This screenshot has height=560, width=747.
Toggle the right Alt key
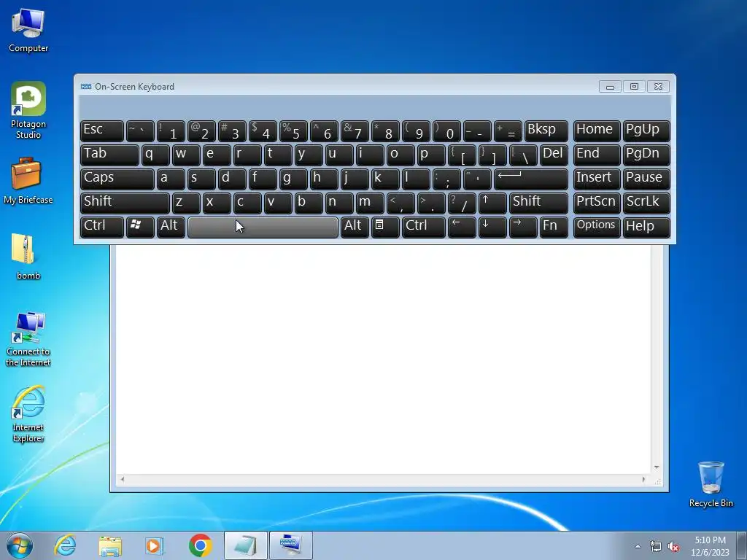coord(355,227)
